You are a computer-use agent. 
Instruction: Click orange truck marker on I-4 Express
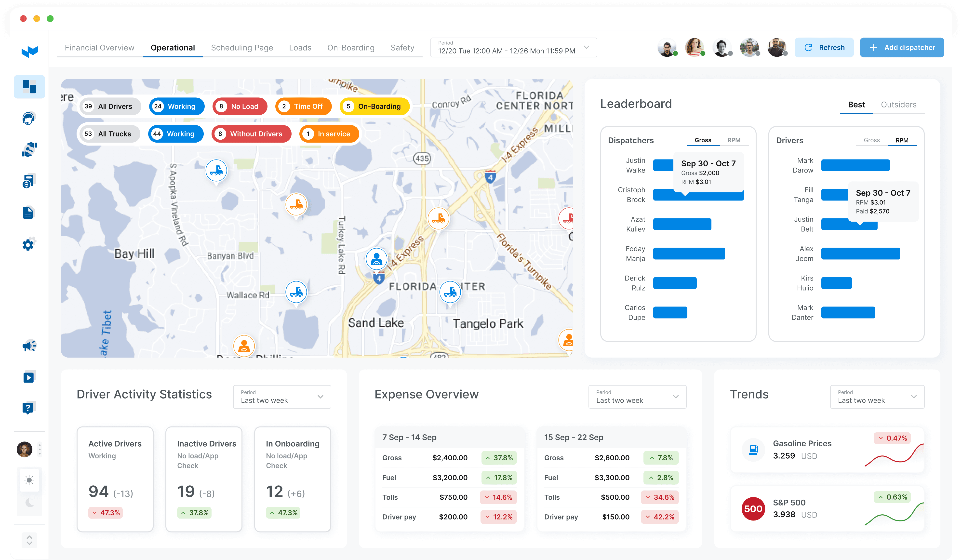click(438, 219)
